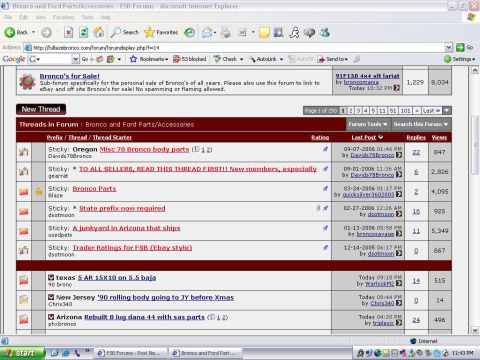Switch to Bronco and Ford Part taskbar window
Screen dimensions: 480x360
pos(206,353)
